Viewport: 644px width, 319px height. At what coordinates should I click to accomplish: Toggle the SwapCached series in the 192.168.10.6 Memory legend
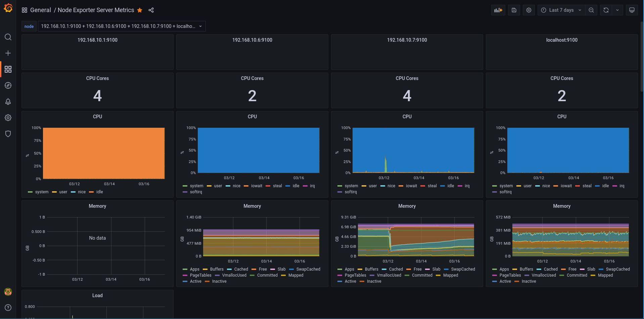tap(308, 269)
